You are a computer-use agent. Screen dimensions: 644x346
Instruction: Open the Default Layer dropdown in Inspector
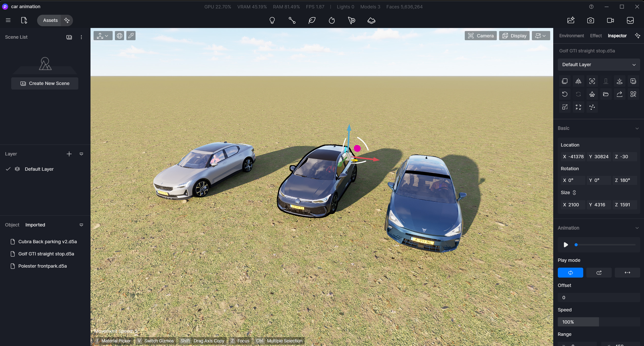pos(599,65)
